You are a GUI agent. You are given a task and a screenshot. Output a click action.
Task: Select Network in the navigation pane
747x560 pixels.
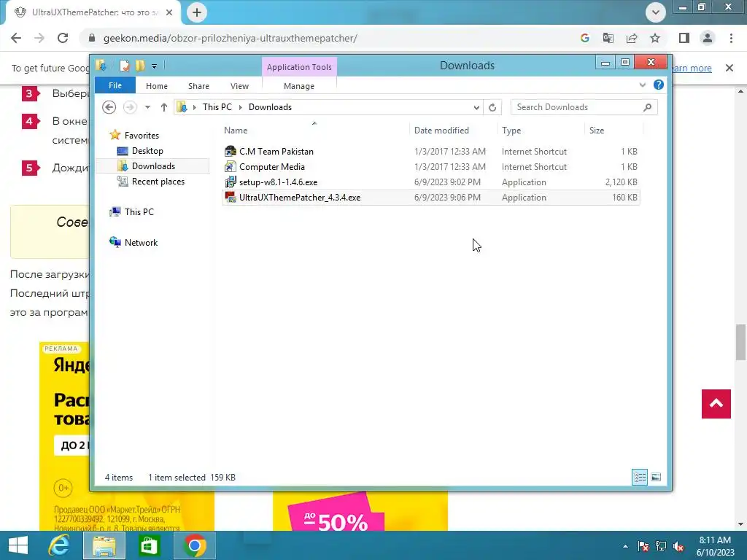[134, 242]
